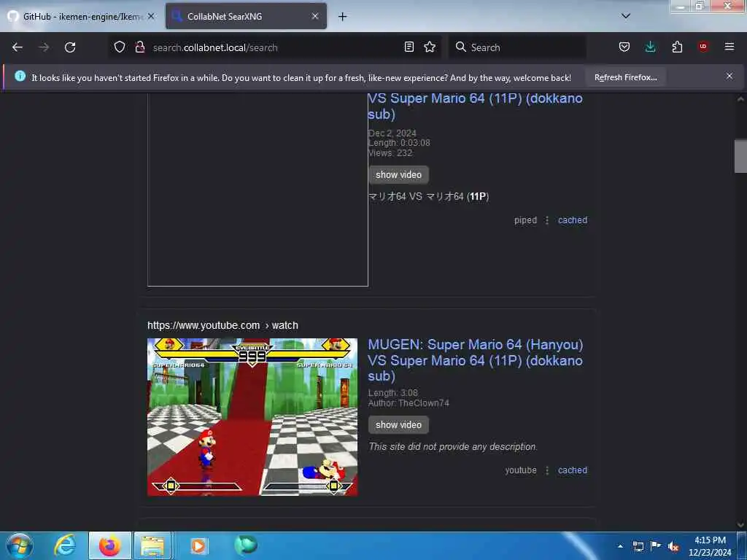
Task: Open the Mario fight video thumbnail
Action: pos(252,416)
